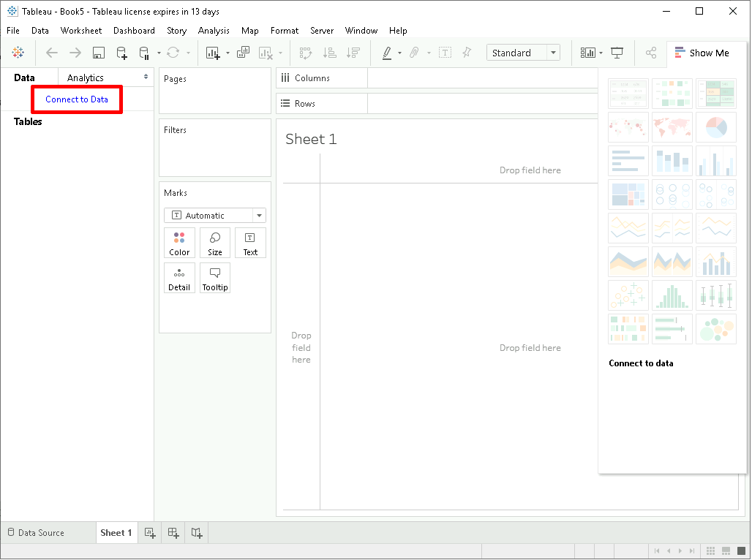Click the Tableau start page logo icon
The width and height of the screenshot is (752, 560).
point(18,52)
